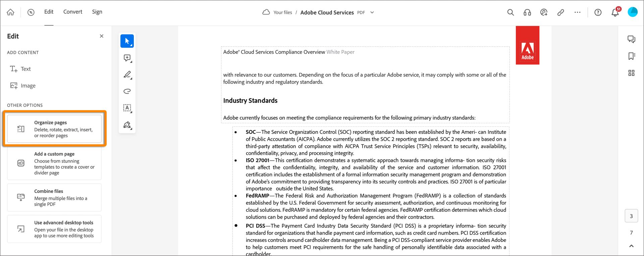Viewport: 644px width, 256px height.
Task: Click the PCI DSS bullet term
Action: (255, 226)
